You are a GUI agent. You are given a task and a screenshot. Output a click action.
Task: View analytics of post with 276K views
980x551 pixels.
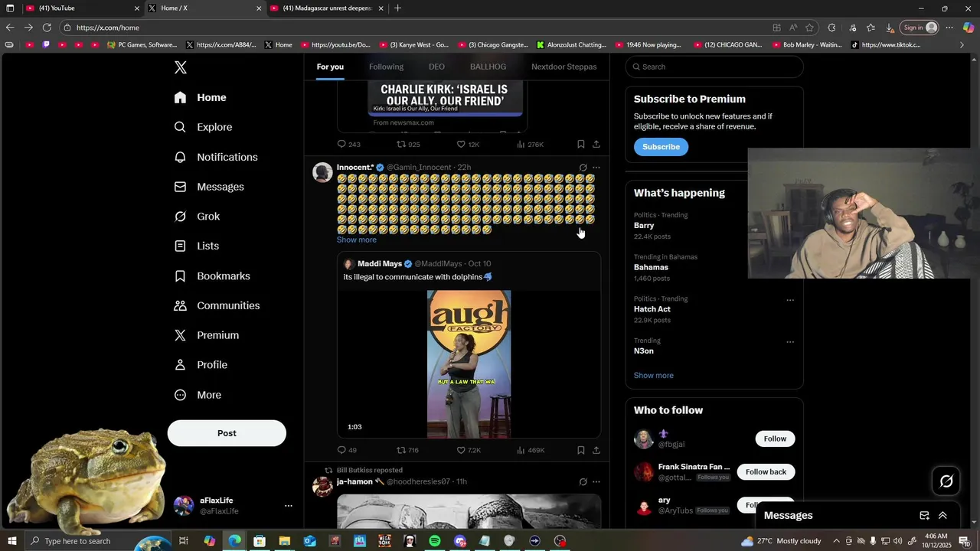530,145
